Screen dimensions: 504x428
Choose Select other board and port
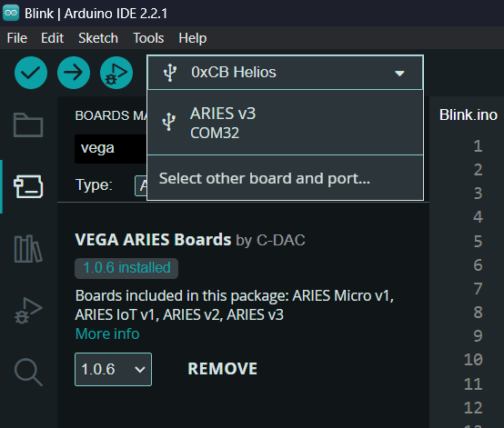pos(285,178)
